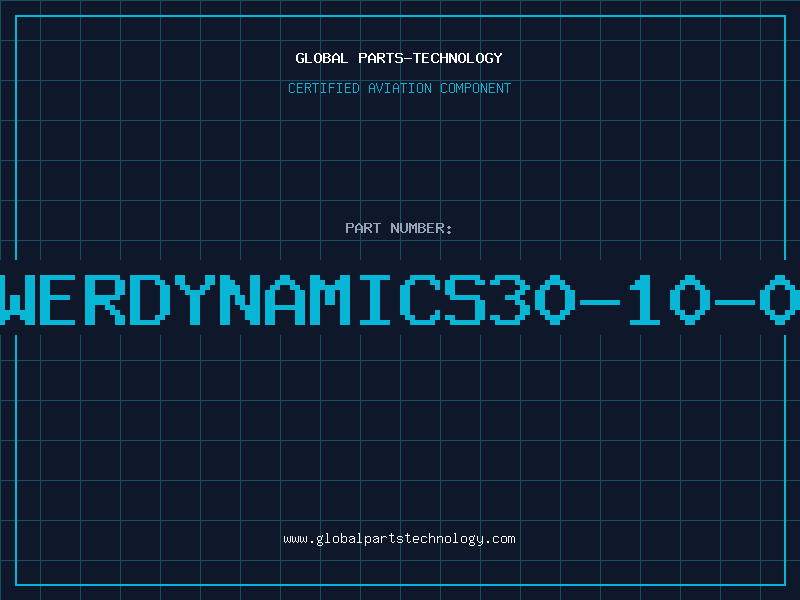Click the .com ending of the website address
This screenshot has height=600, width=800.
(x=500, y=539)
